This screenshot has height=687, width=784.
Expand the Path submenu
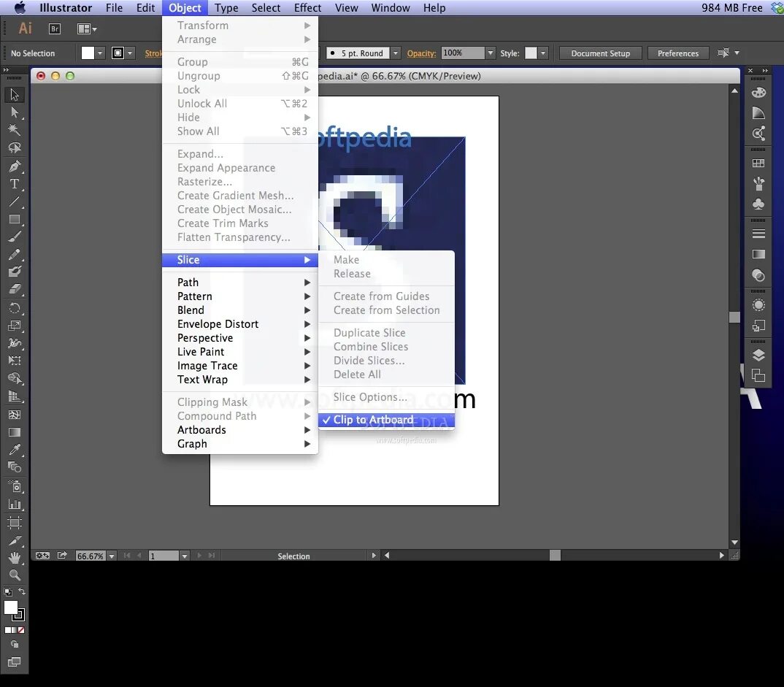(240, 283)
